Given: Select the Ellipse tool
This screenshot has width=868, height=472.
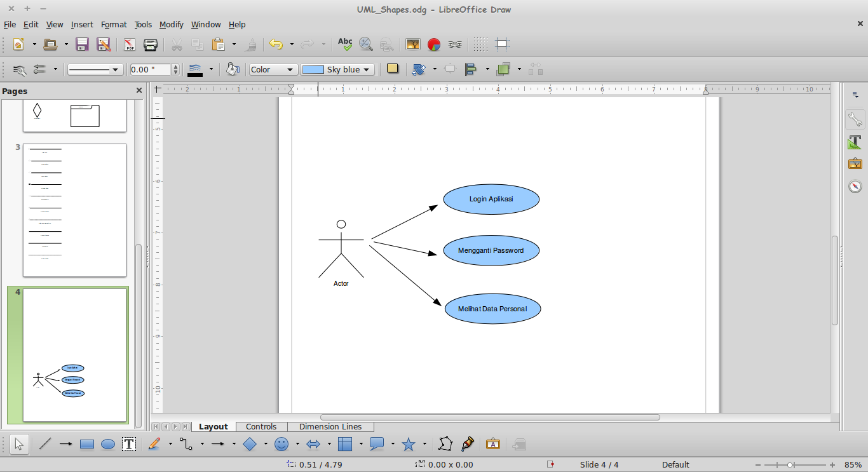Looking at the screenshot, I should coord(107,444).
